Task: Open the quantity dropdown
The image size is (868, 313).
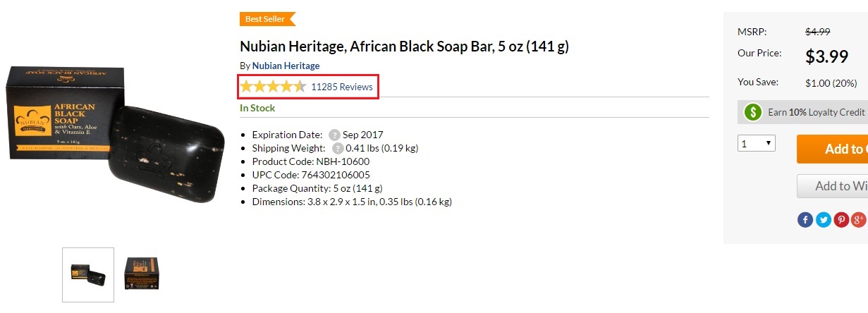Action: pyautogui.click(x=757, y=144)
